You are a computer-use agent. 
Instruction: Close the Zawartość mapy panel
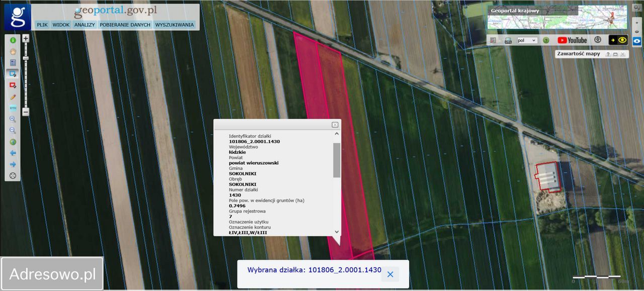622,54
